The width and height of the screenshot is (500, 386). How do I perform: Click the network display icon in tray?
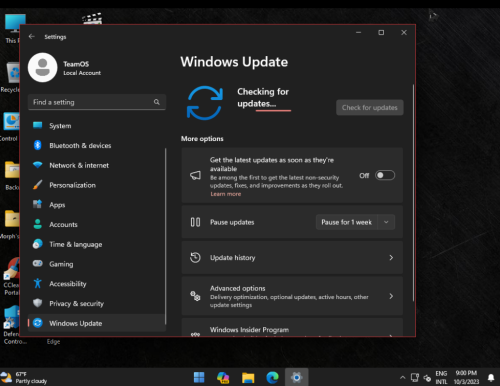[x=415, y=377]
